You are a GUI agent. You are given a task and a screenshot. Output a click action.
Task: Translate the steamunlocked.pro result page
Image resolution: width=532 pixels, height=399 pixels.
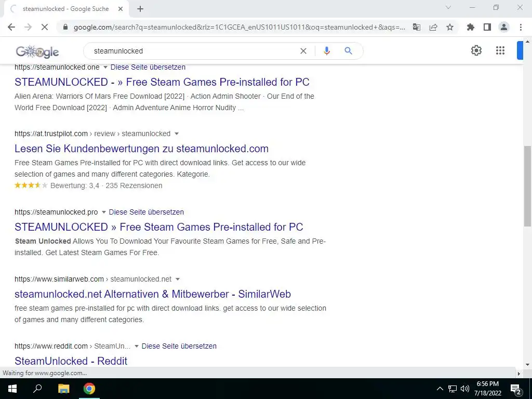click(x=146, y=212)
